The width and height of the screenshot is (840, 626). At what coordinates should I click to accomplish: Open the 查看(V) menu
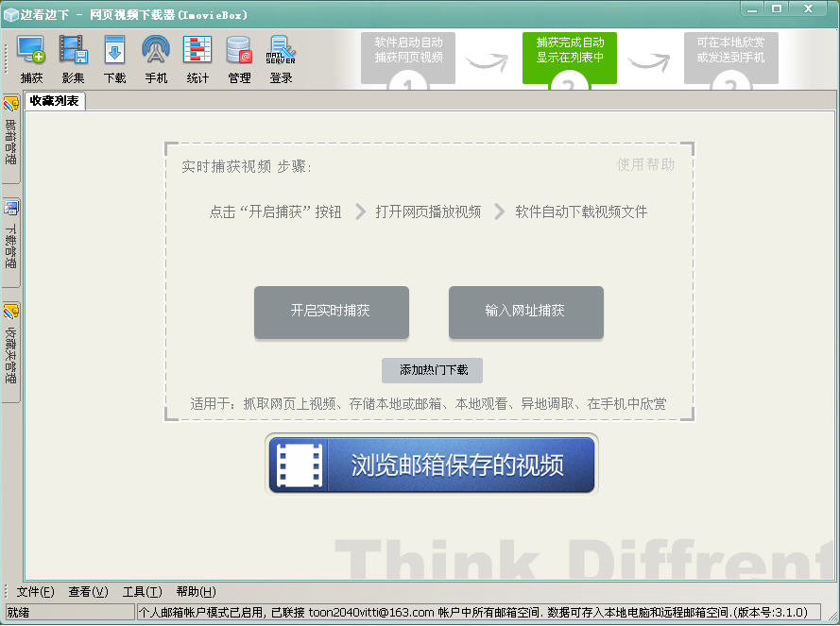(89, 591)
